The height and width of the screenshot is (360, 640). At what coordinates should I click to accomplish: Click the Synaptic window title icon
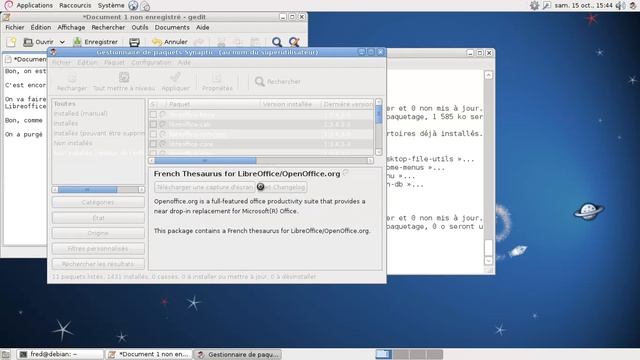[x=53, y=52]
